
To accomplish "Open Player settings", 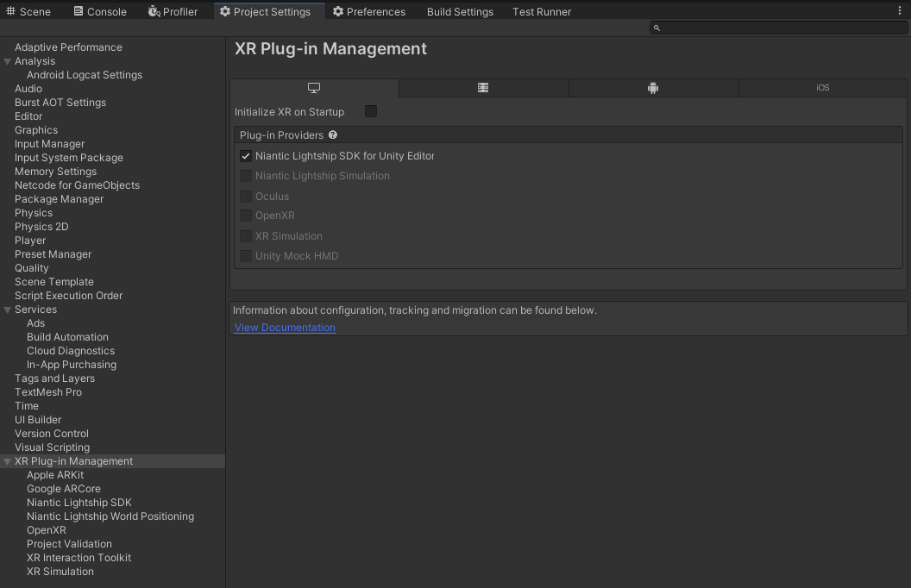I will [30, 241].
